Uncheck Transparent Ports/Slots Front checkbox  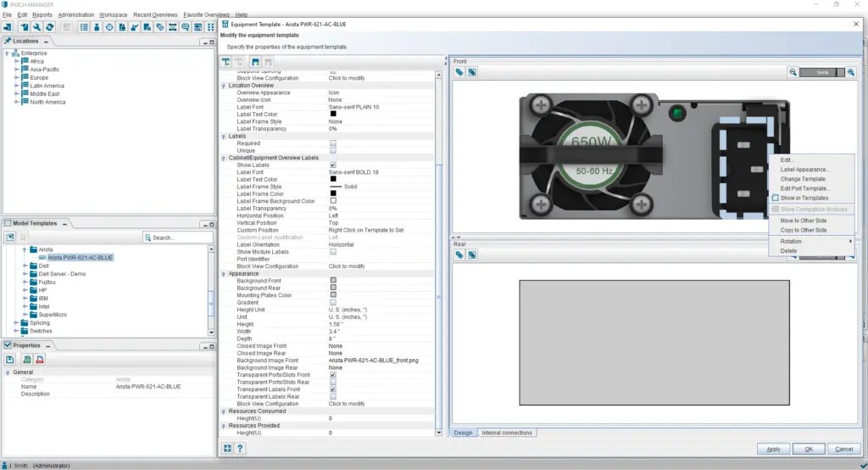tap(333, 375)
